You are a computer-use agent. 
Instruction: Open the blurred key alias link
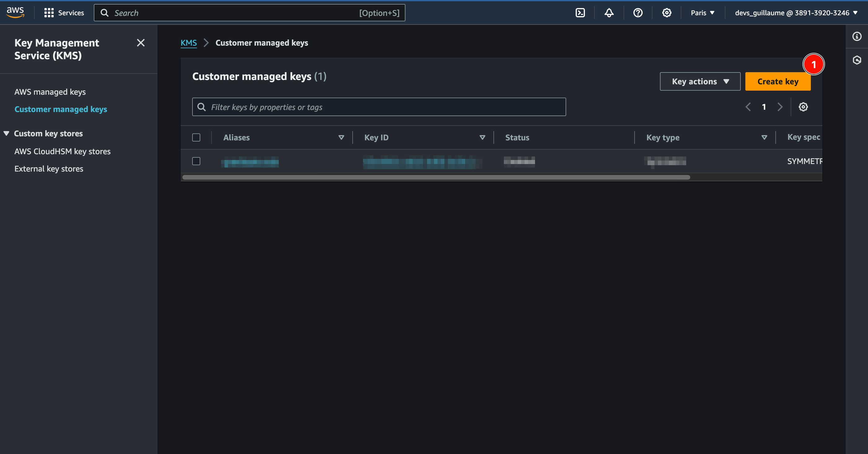point(251,162)
